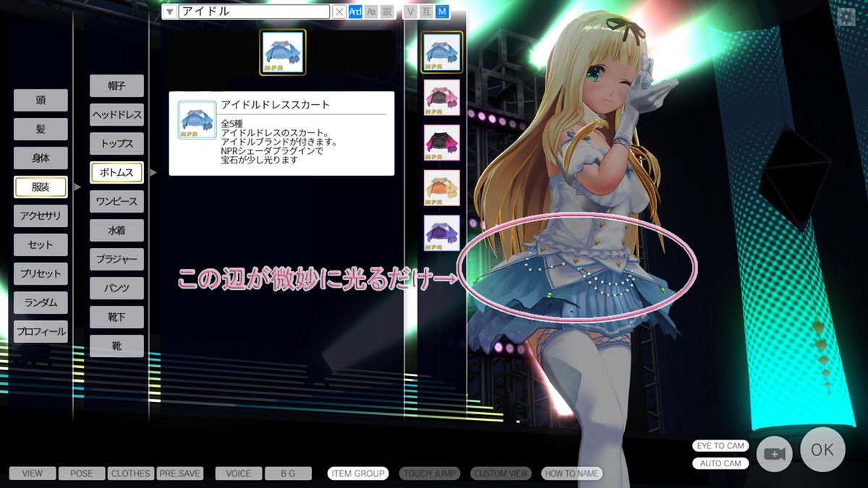Viewport: 868px width, 488px height.
Task: Click the EYE TO CAM button
Action: click(x=720, y=446)
